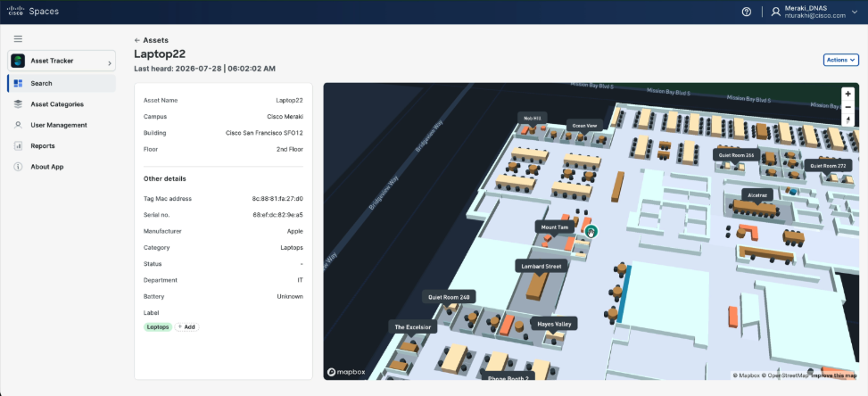The image size is (868, 396).
Task: Click The Excelsior room label
Action: point(412,326)
